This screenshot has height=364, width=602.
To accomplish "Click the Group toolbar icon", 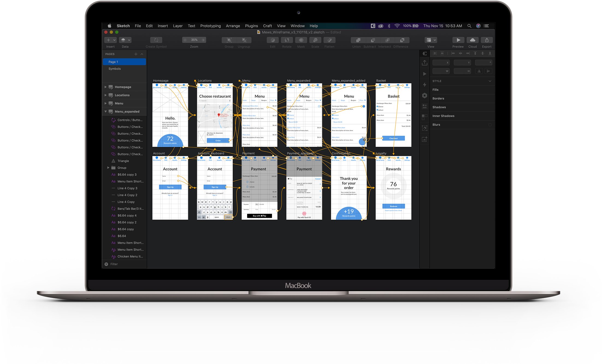I will pos(229,40).
